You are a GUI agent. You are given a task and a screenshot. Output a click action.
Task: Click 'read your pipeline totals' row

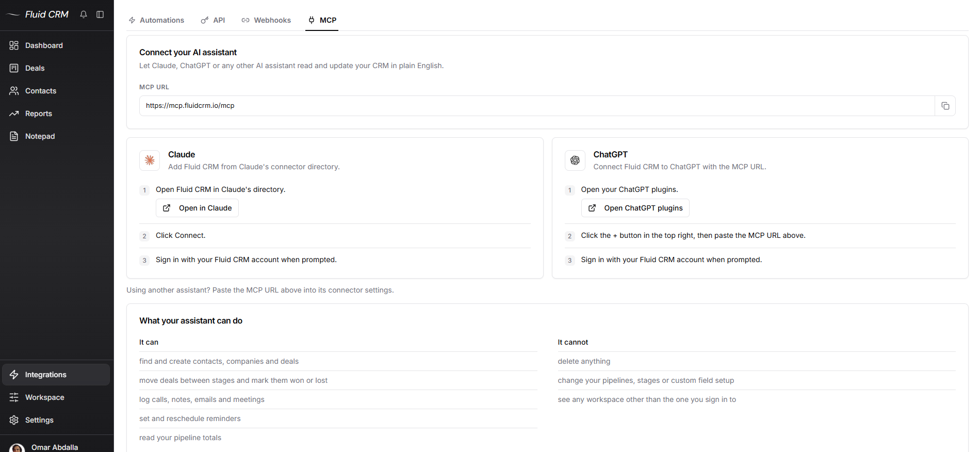[338, 438]
